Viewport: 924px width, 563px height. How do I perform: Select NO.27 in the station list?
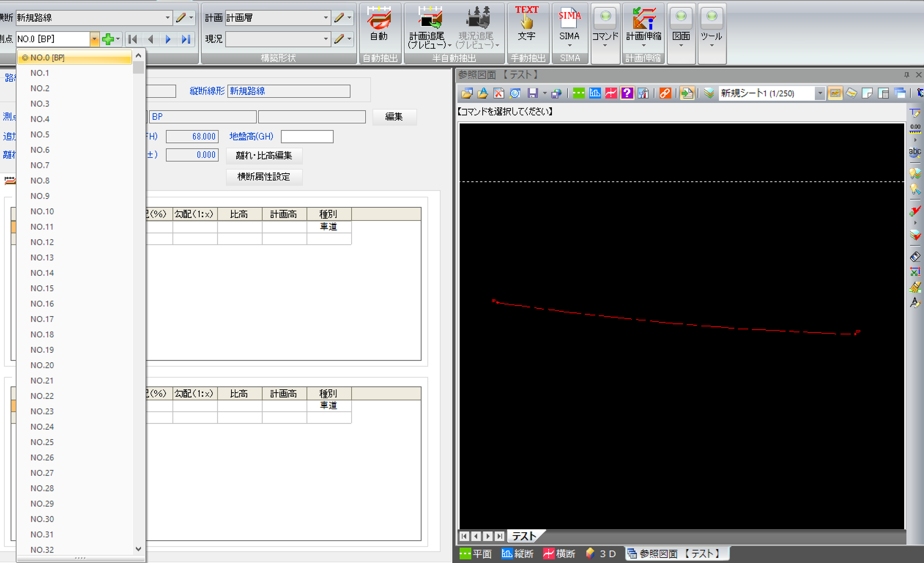(x=75, y=473)
